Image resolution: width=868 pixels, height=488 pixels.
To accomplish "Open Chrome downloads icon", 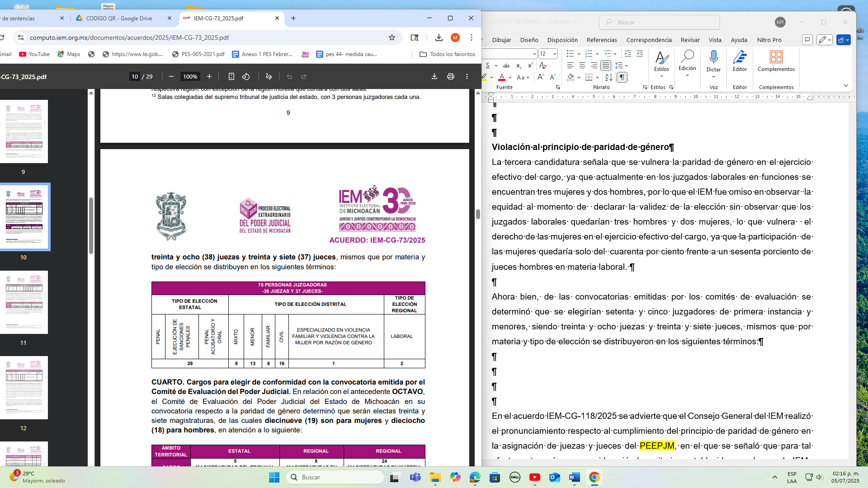I will pos(439,38).
